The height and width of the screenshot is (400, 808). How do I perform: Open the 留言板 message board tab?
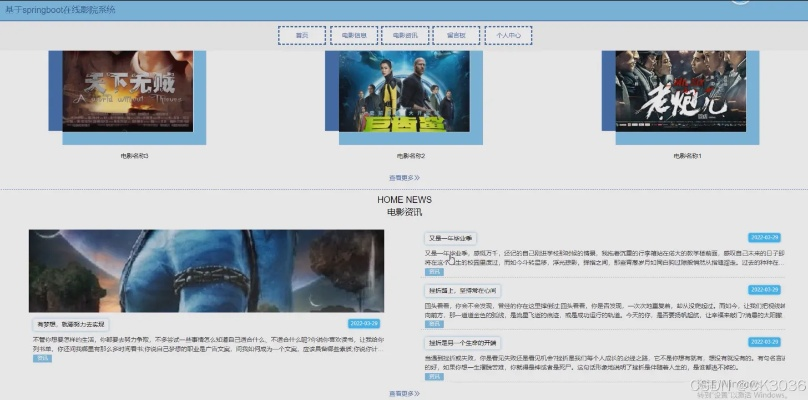(x=456, y=35)
